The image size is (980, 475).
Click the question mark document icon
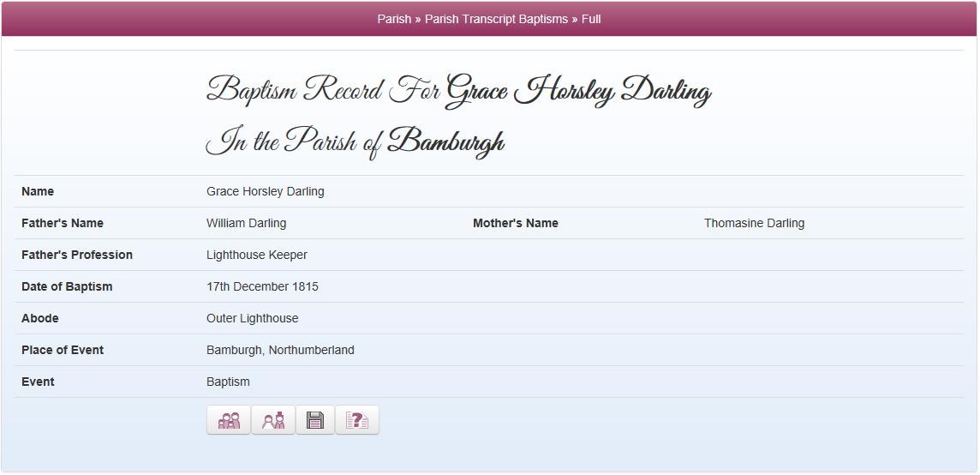357,420
